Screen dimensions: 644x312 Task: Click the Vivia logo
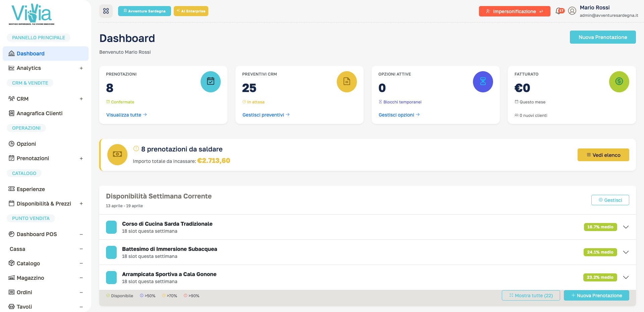tap(32, 14)
